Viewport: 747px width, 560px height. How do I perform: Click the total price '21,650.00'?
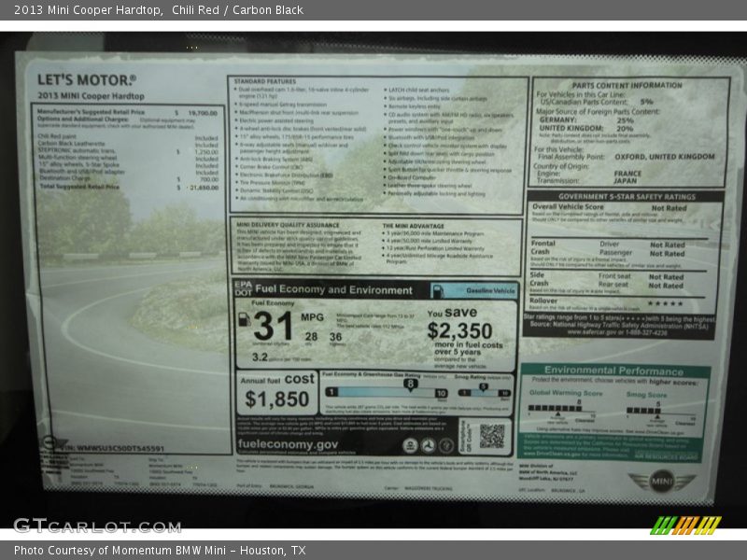click(204, 188)
